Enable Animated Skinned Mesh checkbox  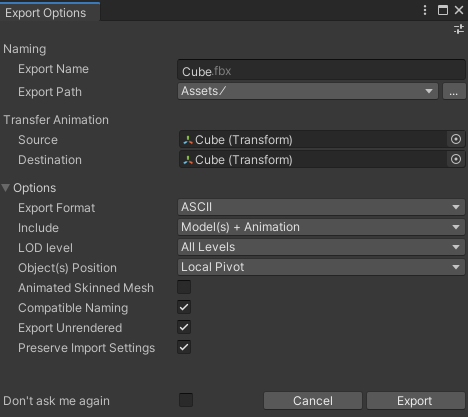[x=184, y=287]
